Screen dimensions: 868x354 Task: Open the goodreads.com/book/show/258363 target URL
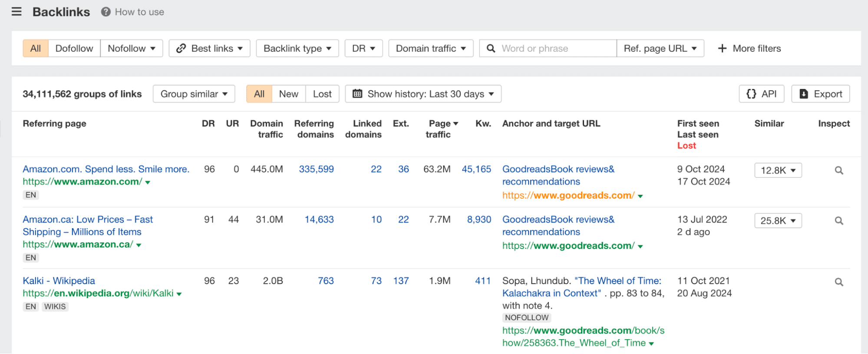click(x=583, y=337)
